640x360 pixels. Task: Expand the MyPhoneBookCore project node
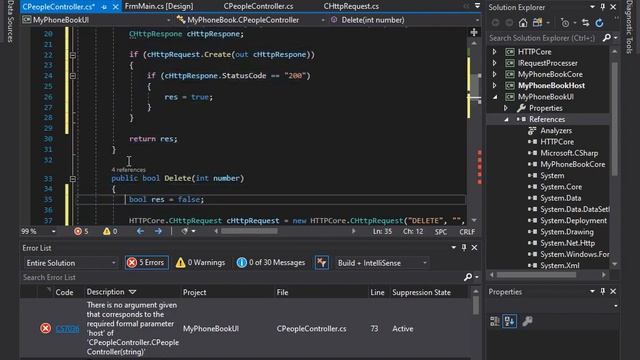pyautogui.click(x=494, y=74)
